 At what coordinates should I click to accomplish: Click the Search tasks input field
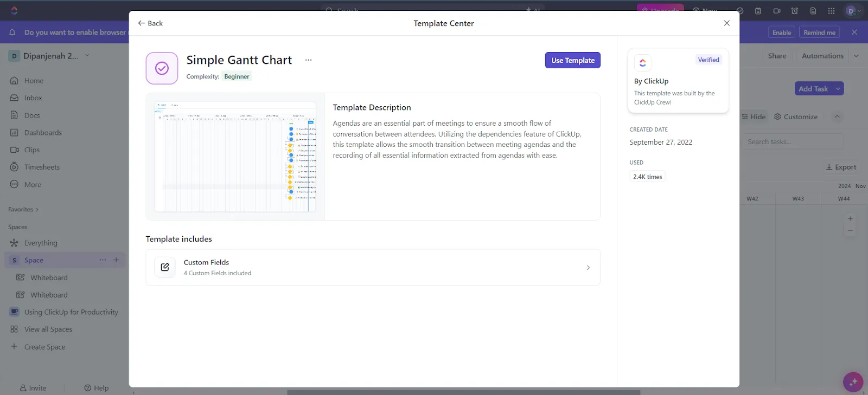(794, 142)
